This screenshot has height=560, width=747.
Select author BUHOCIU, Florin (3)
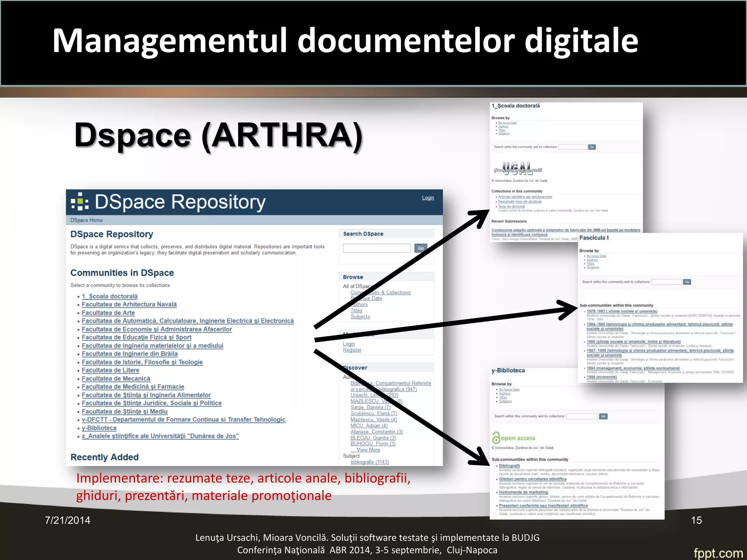(x=373, y=444)
